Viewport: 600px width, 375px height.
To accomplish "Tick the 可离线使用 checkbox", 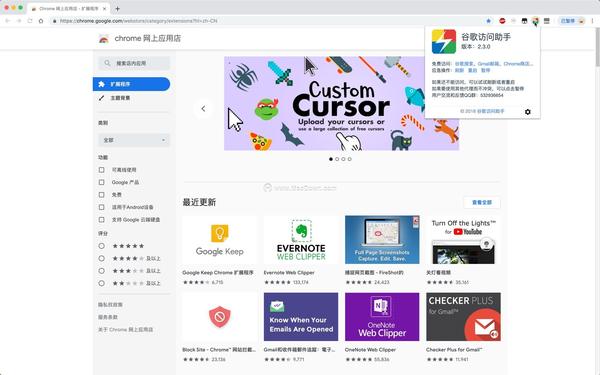I will pos(101,170).
